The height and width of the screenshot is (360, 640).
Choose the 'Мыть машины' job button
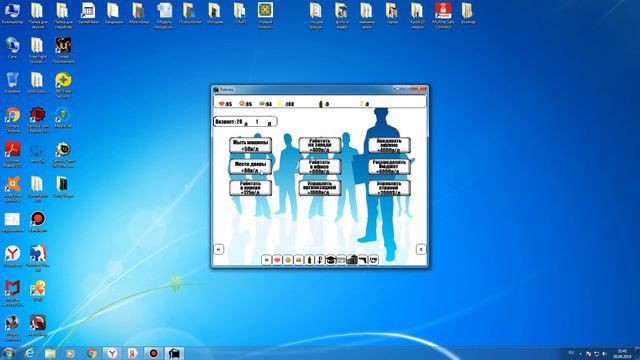pos(251,145)
